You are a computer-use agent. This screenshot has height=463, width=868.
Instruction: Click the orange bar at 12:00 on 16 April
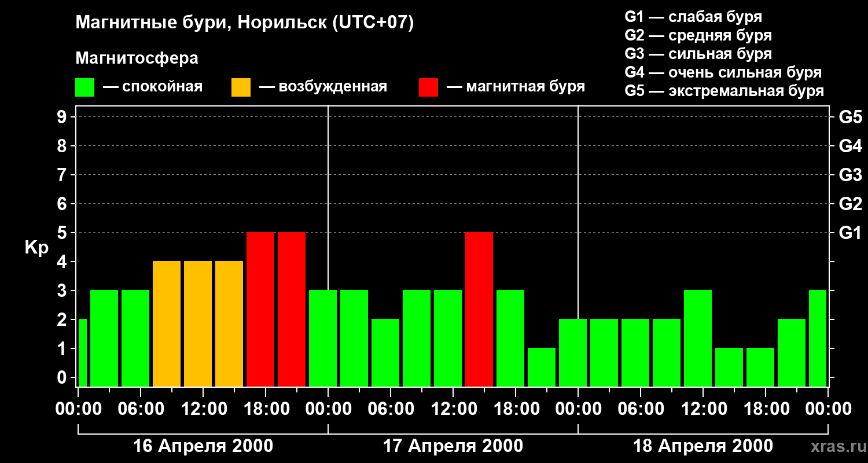[x=198, y=324]
